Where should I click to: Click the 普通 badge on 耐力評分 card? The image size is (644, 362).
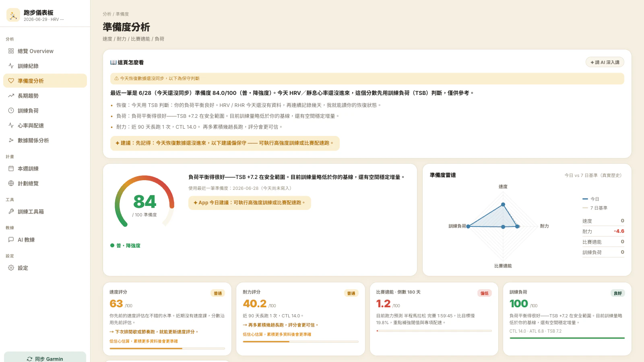351,293
